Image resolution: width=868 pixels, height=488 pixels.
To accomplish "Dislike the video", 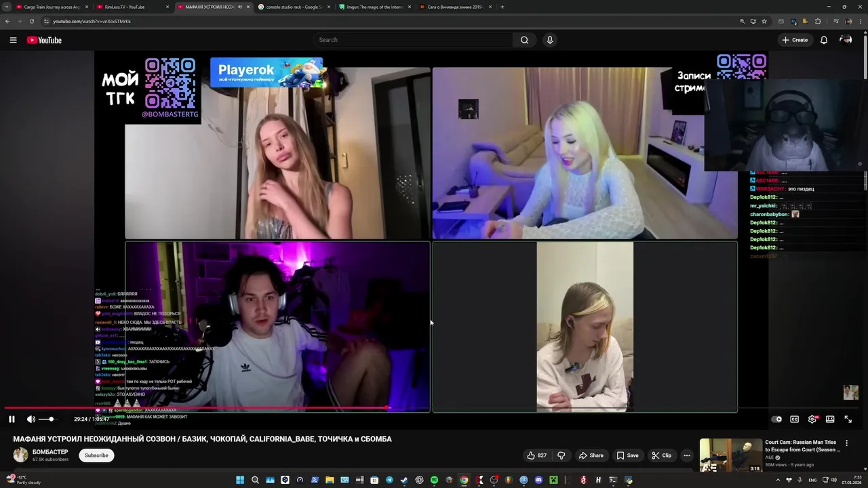I will pyautogui.click(x=561, y=455).
